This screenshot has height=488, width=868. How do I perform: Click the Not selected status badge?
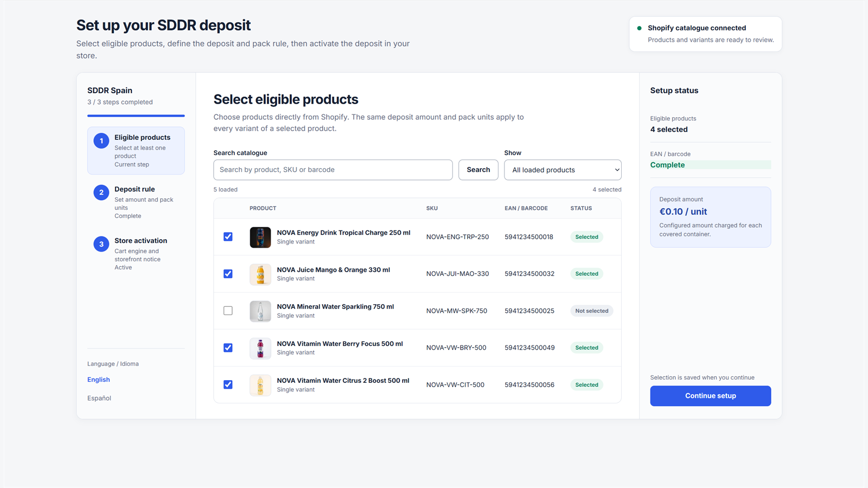point(591,311)
